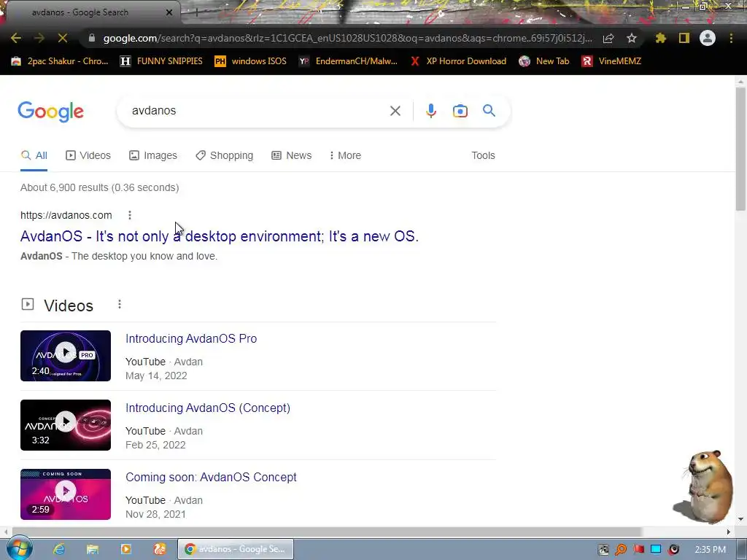Click the results count text
The image size is (747, 560).
tap(99, 187)
